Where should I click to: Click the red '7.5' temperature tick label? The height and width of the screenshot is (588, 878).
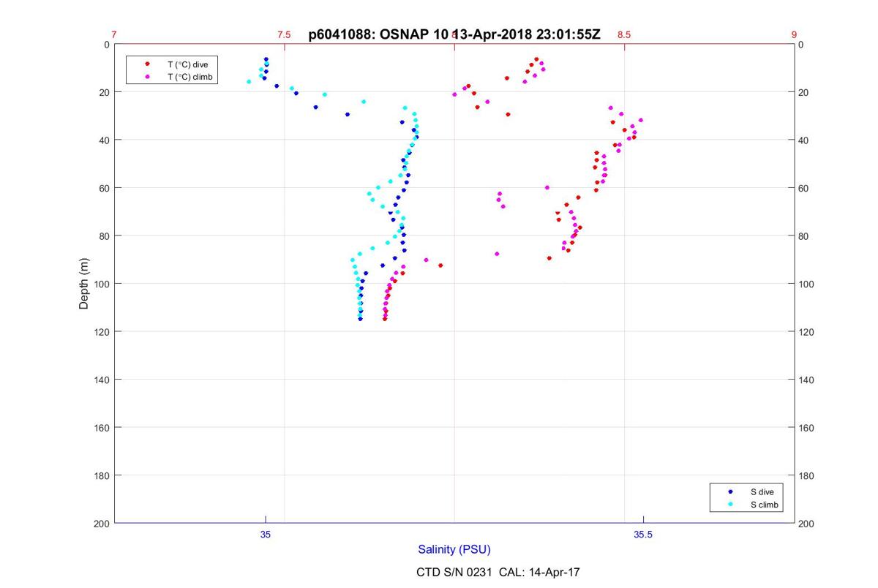(x=284, y=34)
